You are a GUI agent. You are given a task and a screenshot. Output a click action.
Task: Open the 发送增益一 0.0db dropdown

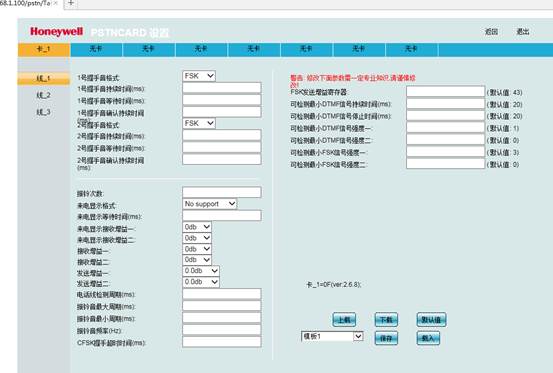[x=201, y=271]
